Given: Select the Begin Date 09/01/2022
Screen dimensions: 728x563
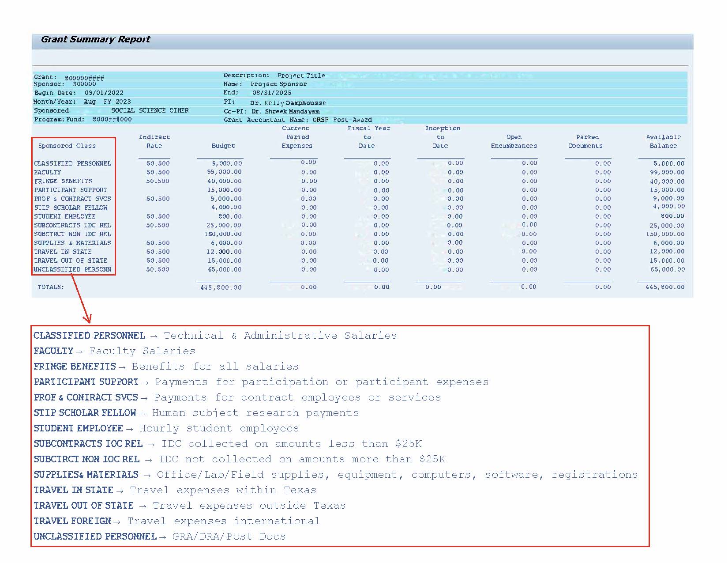Looking at the screenshot, I should 104,93.
